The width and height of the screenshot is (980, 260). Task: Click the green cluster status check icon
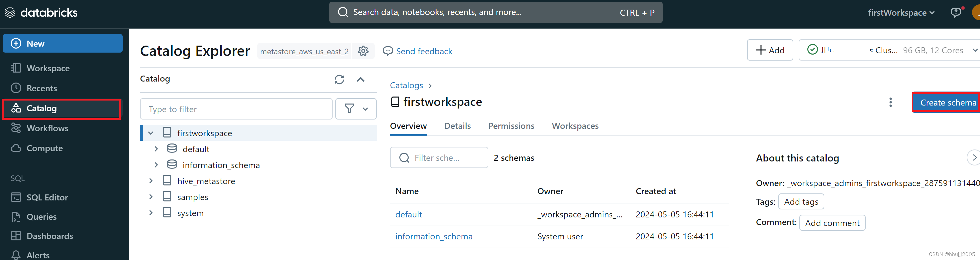click(x=812, y=50)
